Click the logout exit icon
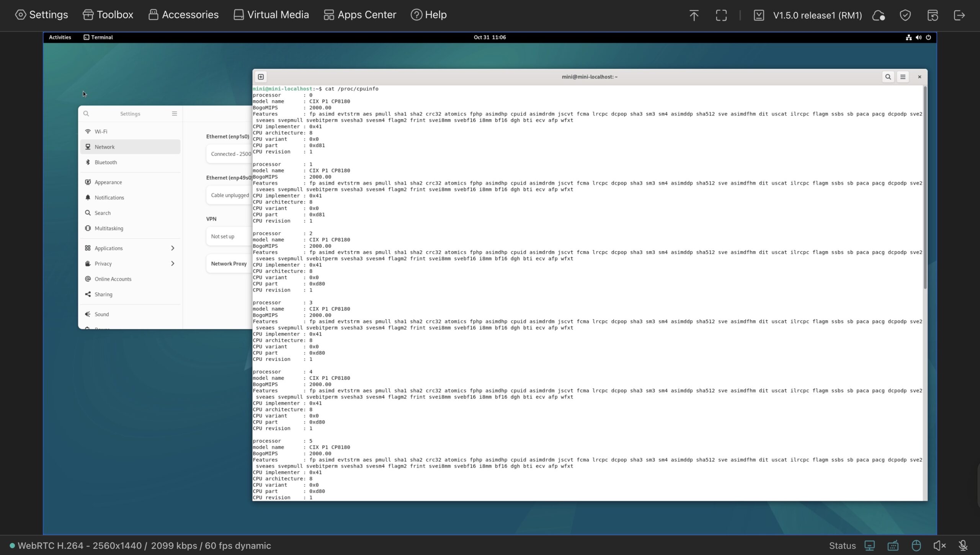This screenshot has height=555, width=980. coord(959,15)
